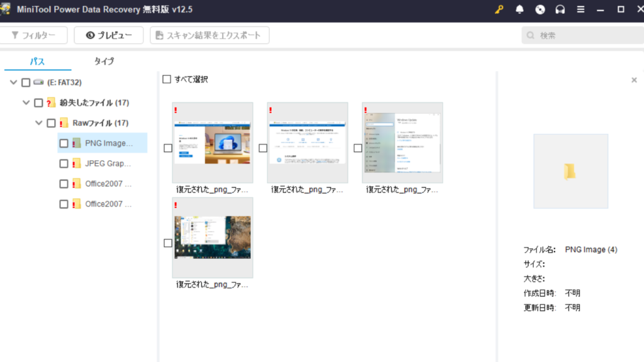Collapse the 紛失したファイル tree node

tap(26, 102)
